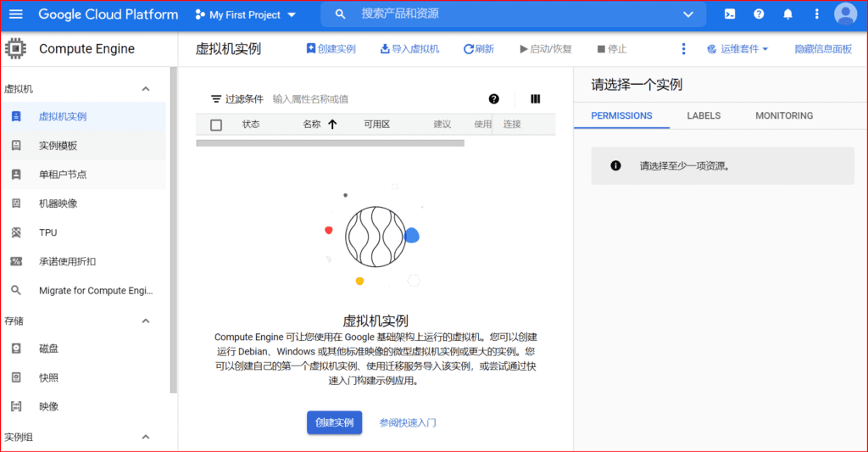The width and height of the screenshot is (868, 452).
Task: Open 单租户节点 in the sidebar
Action: point(83,175)
